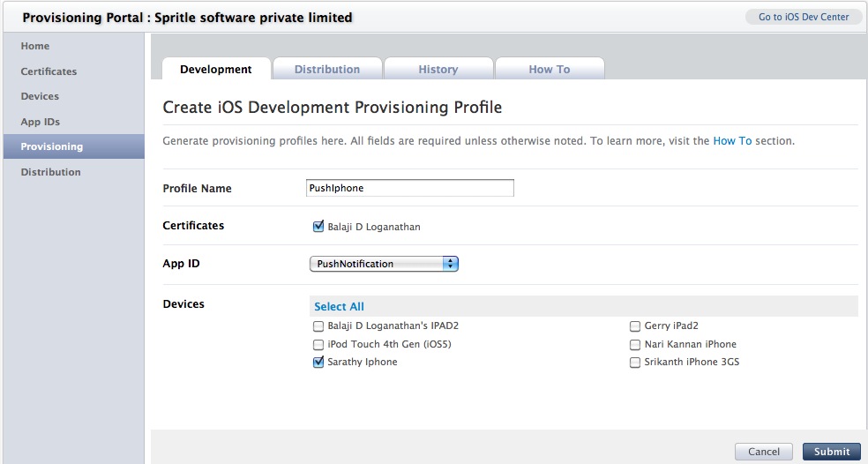Screen dimensions: 868x464
Task: Click the Certificates field label
Action: (x=193, y=225)
